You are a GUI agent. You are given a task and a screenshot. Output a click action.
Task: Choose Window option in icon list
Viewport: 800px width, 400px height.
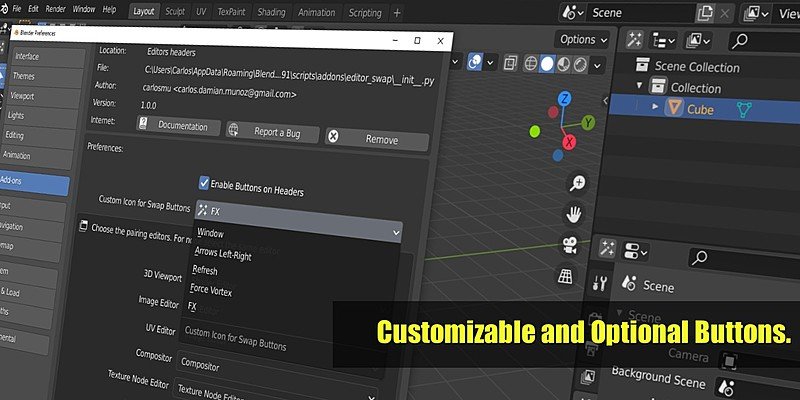(x=210, y=233)
